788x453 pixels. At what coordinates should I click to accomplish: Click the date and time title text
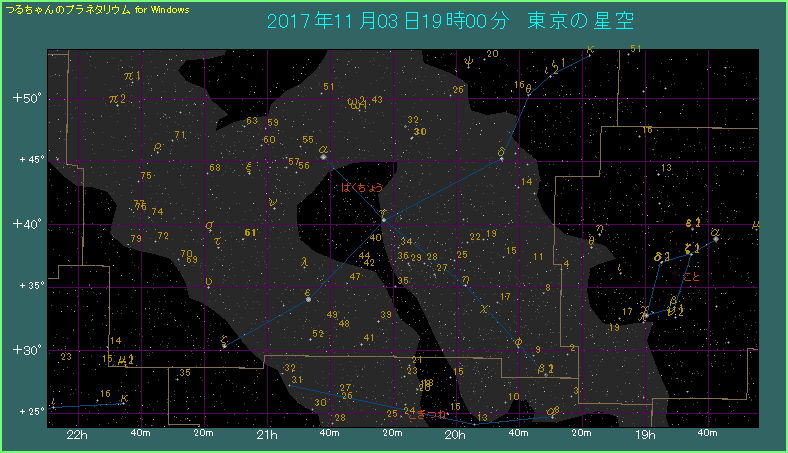tap(451, 21)
